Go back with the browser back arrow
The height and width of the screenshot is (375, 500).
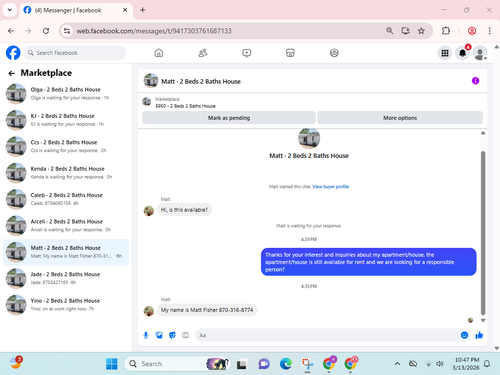pyautogui.click(x=11, y=31)
